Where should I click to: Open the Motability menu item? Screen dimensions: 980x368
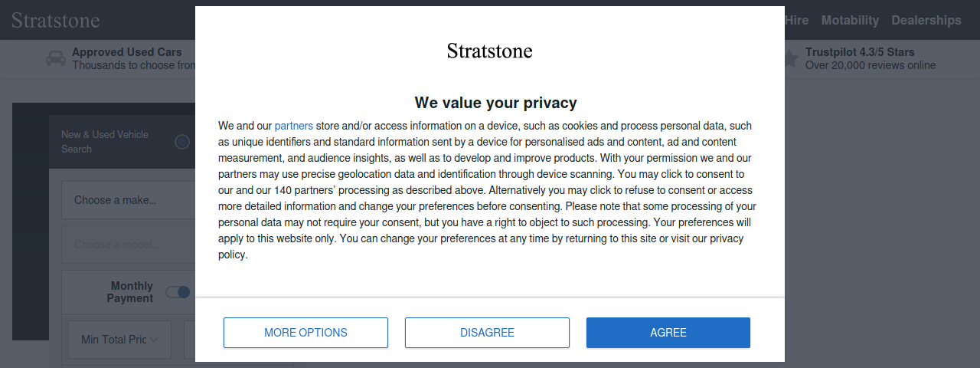click(x=850, y=21)
